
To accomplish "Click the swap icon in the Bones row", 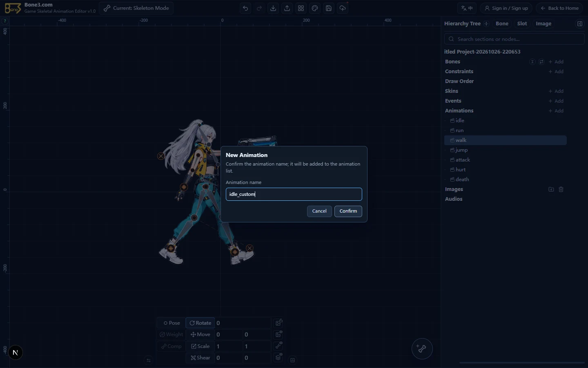I will (541, 62).
